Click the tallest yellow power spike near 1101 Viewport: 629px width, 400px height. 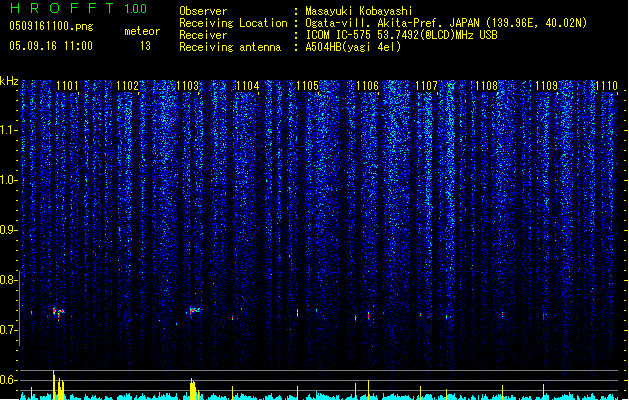tap(54, 385)
